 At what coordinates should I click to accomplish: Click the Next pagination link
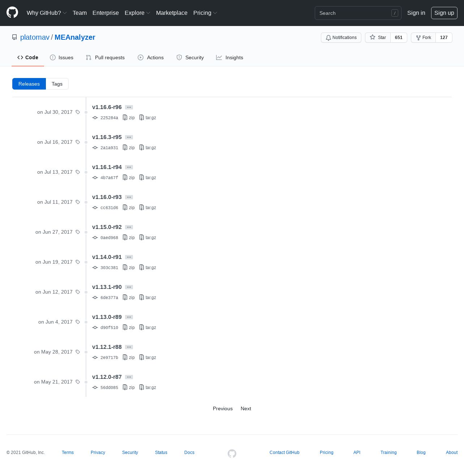246,408
